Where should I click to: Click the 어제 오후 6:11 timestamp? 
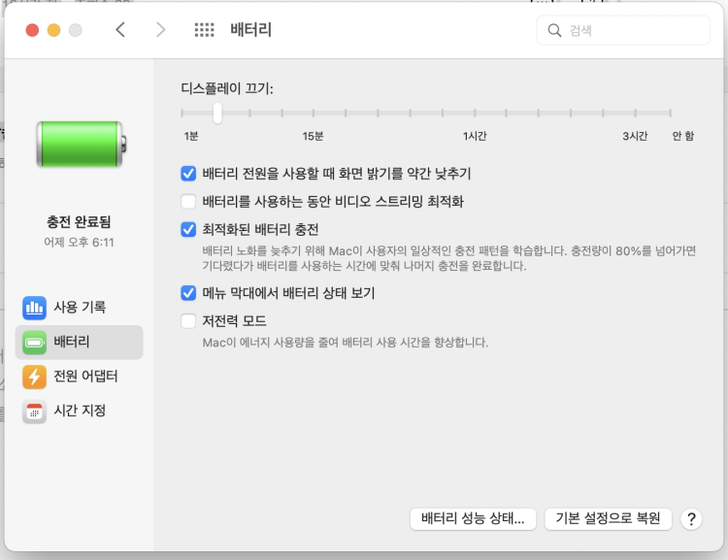click(x=79, y=243)
